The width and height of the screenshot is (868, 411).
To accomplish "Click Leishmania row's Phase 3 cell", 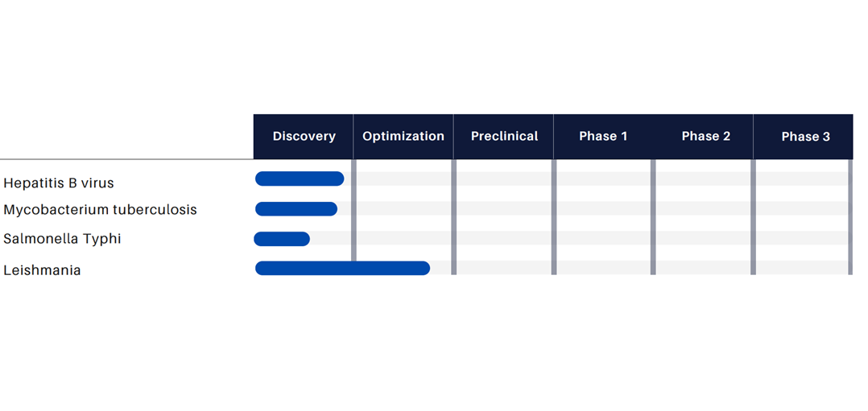I will [802, 268].
